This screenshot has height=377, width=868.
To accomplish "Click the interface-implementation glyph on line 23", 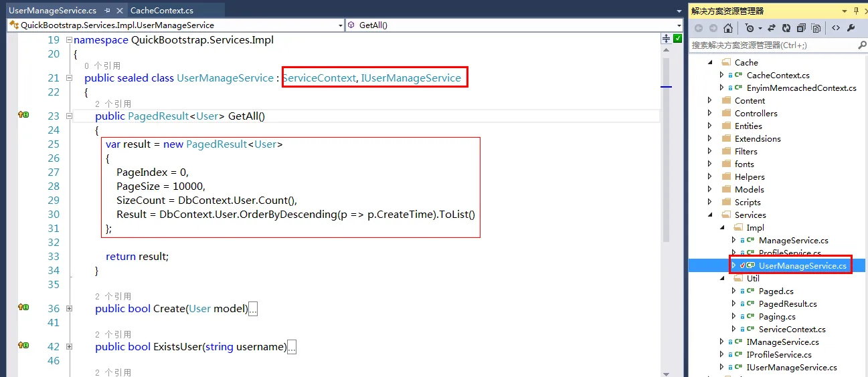I will pyautogui.click(x=23, y=116).
